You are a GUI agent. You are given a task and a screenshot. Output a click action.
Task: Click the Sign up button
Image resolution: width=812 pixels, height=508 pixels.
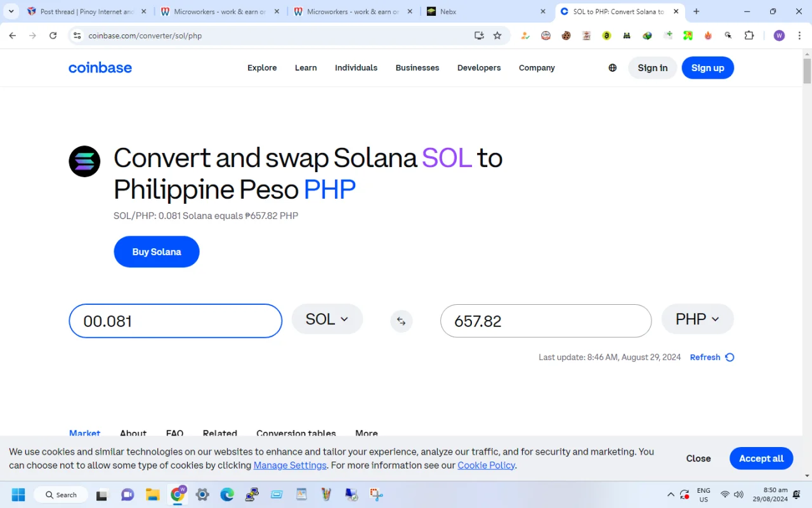708,68
